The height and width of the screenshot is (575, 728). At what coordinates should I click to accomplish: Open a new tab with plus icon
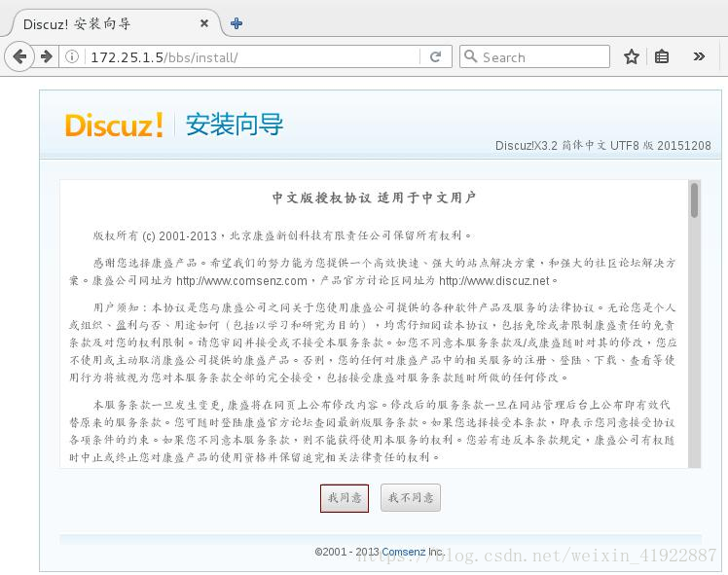pos(237,23)
